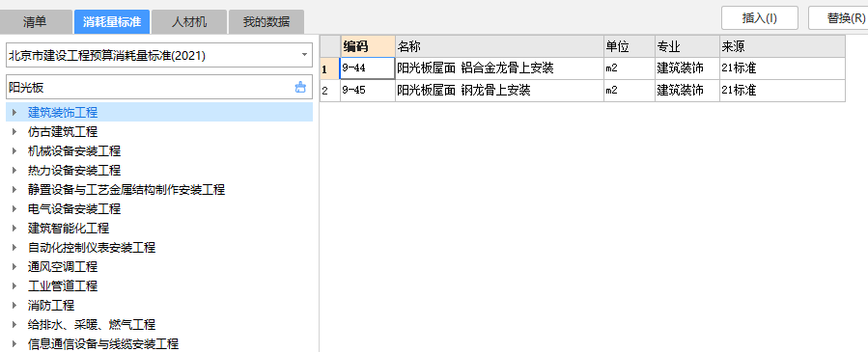Click 阳光板屋面 铝合金龙骨上安装 name cell
This screenshot has height=352, width=868.
coord(499,68)
